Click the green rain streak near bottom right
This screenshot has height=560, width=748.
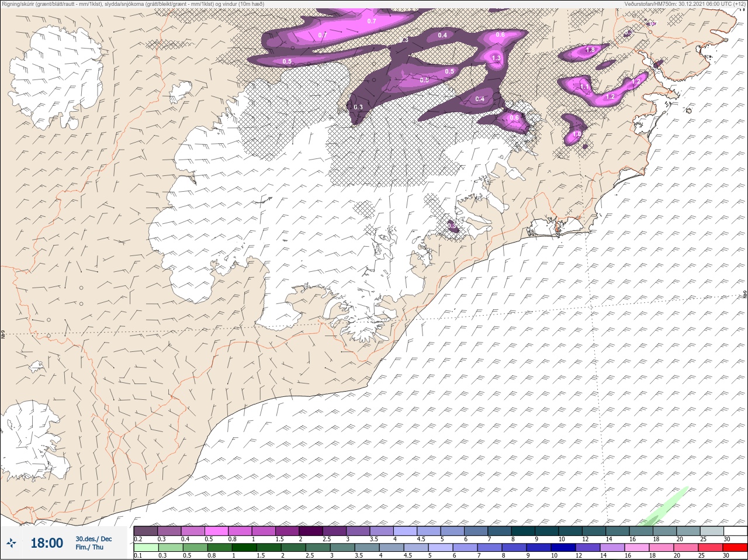664,506
